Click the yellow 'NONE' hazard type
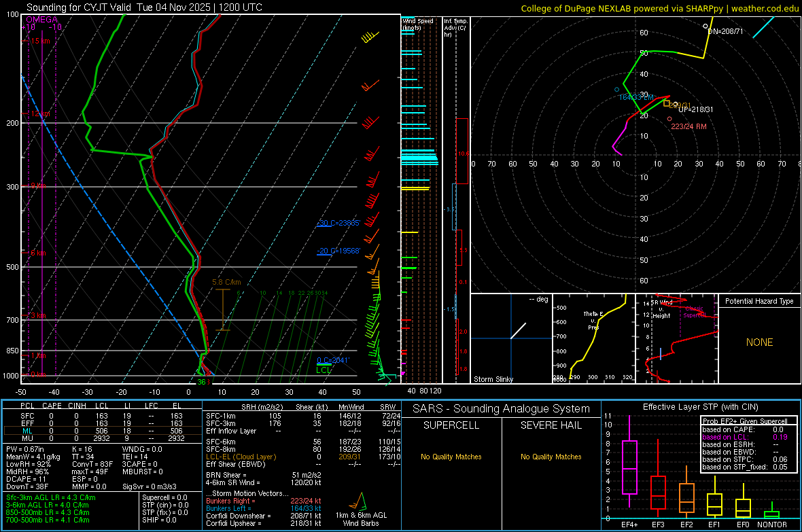The image size is (802, 532). coord(759,342)
